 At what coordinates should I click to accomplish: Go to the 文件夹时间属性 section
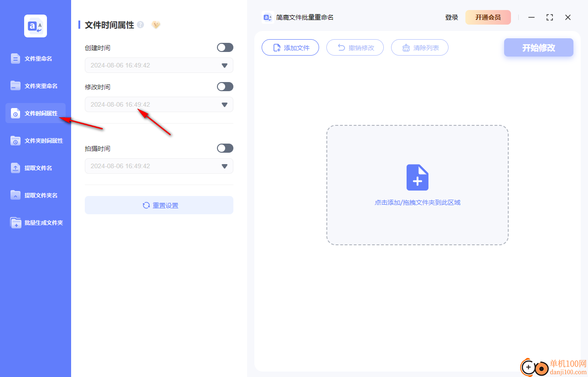click(x=36, y=140)
